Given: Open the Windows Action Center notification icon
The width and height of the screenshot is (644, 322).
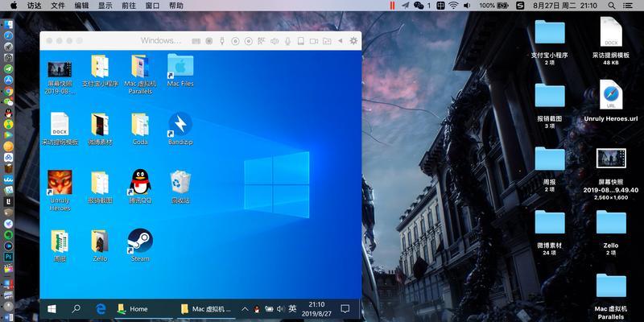Looking at the screenshot, I should point(345,309).
